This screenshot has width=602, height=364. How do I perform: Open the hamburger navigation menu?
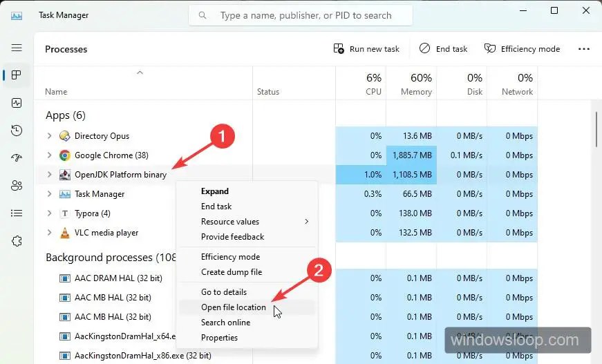tap(17, 48)
